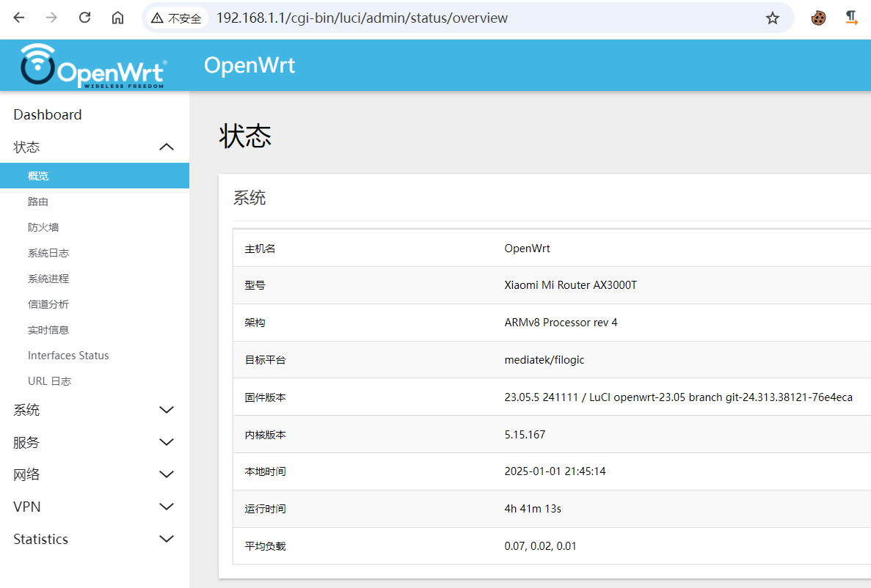This screenshot has height=588, width=871.
Task: Collapse the 状态 menu chevron
Action: pyautogui.click(x=166, y=147)
